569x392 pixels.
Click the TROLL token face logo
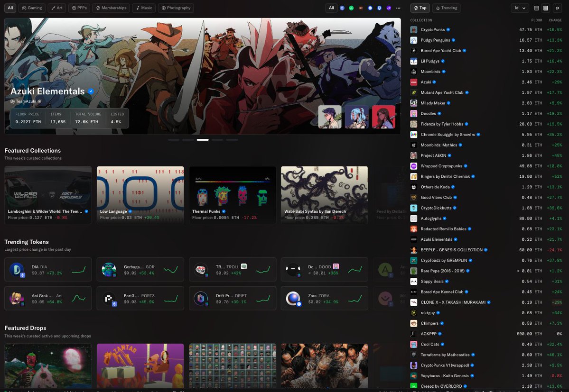click(201, 270)
